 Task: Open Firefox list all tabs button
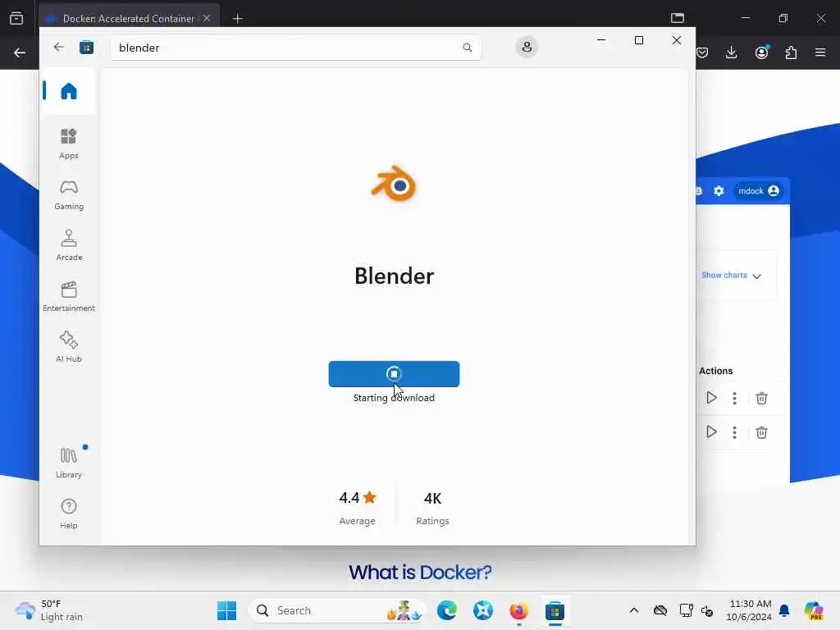[x=678, y=18]
